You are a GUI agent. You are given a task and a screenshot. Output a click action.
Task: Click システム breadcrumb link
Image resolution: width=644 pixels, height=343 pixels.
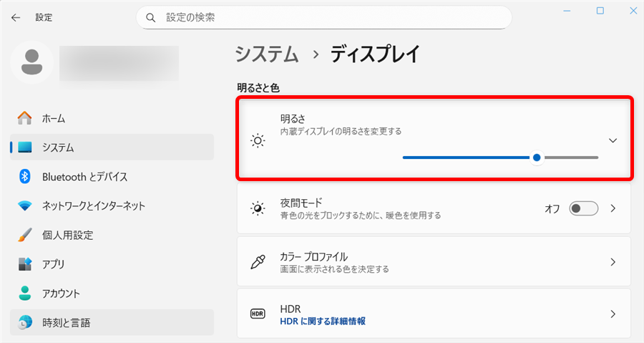tap(267, 54)
